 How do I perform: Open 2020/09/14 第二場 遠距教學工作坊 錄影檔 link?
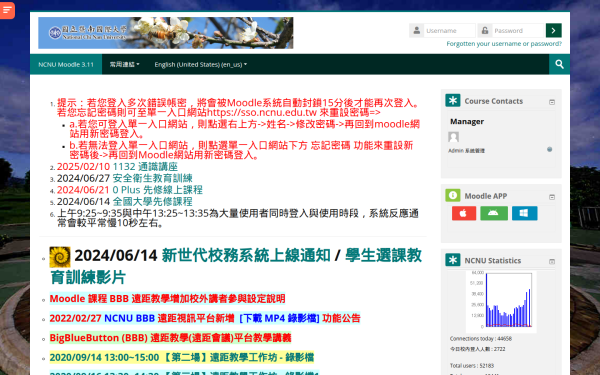pyautogui.click(x=182, y=357)
